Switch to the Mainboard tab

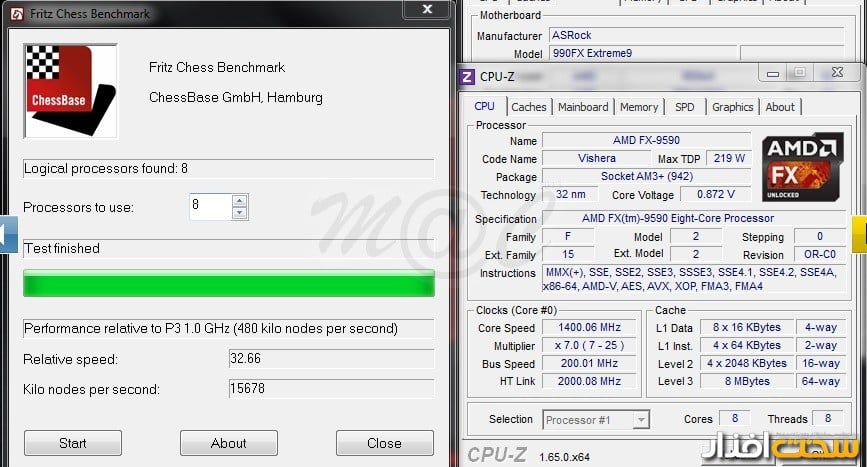point(583,107)
